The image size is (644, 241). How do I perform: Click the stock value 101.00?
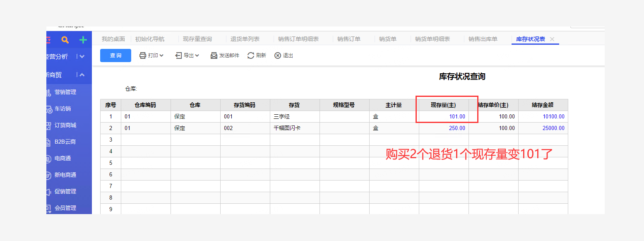click(457, 117)
